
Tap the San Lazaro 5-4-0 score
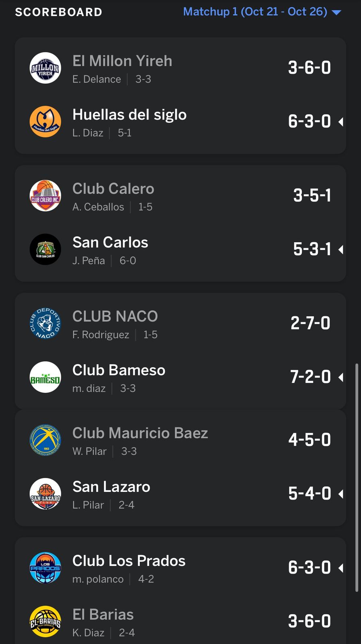[309, 493]
